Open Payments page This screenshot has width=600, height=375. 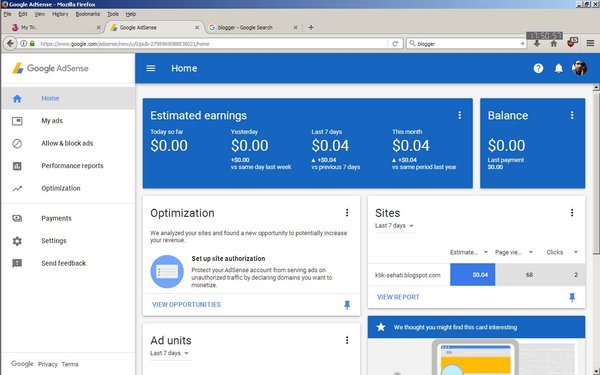56,218
